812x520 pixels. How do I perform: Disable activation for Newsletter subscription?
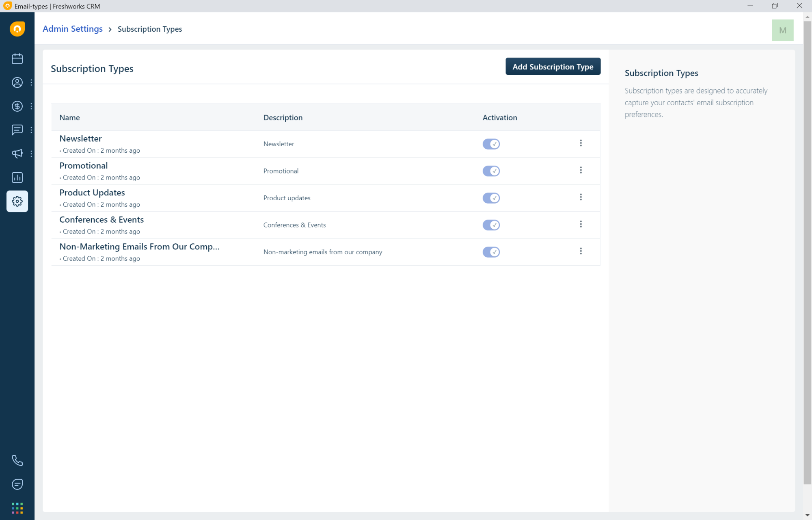[491, 144]
